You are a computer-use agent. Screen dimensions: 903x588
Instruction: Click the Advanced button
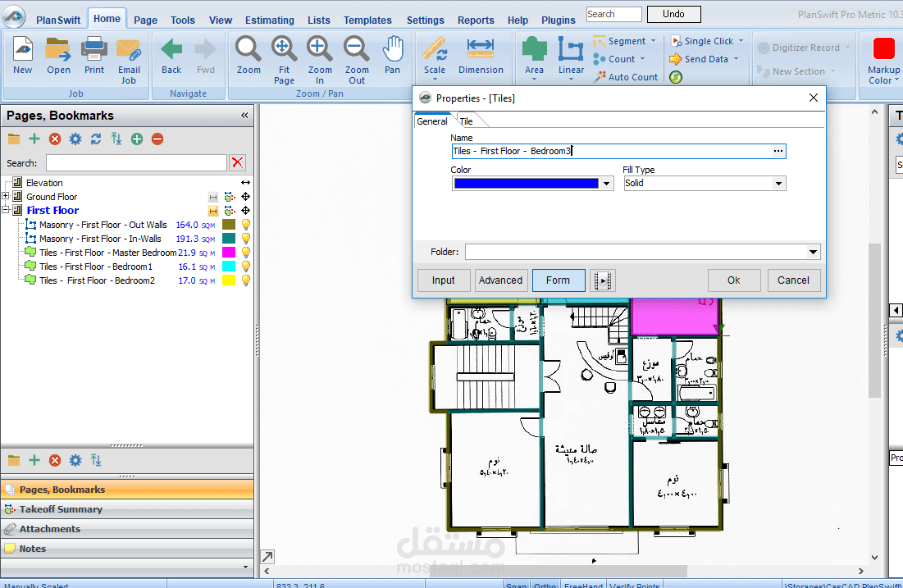click(x=500, y=280)
